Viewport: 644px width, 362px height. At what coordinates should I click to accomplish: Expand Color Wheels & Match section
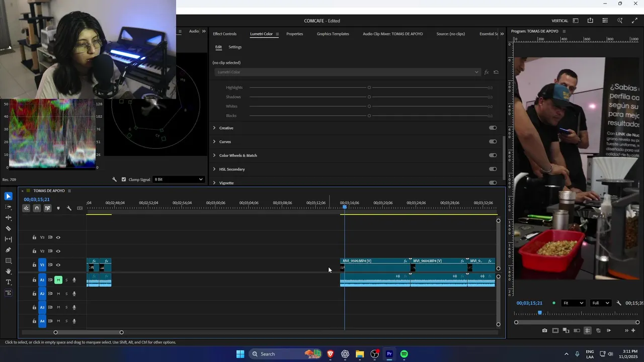point(214,155)
